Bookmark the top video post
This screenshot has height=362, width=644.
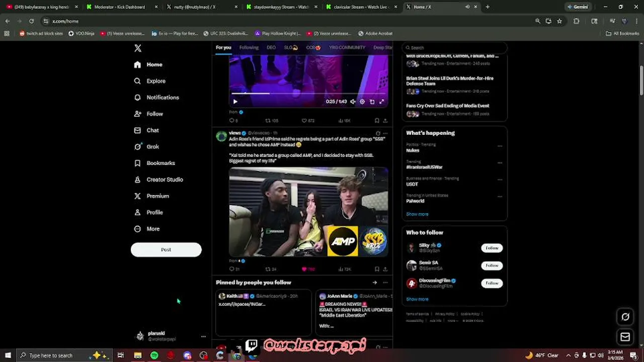[377, 121]
